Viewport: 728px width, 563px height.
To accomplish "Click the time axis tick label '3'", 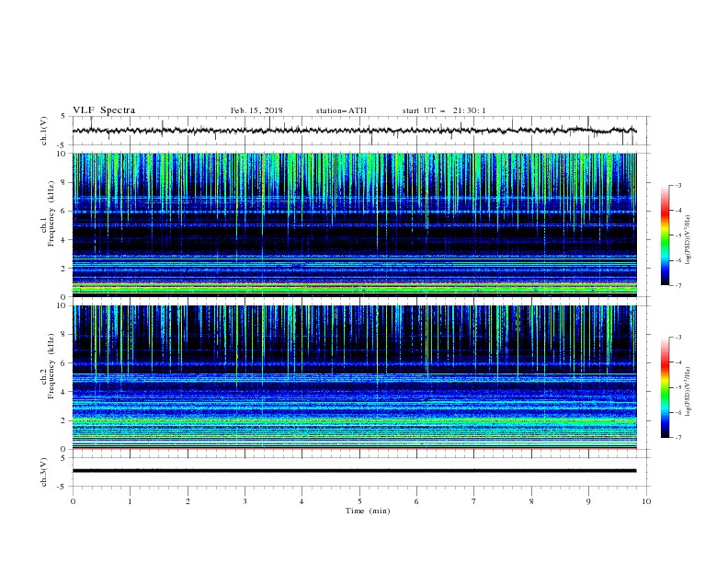I will tap(245, 501).
